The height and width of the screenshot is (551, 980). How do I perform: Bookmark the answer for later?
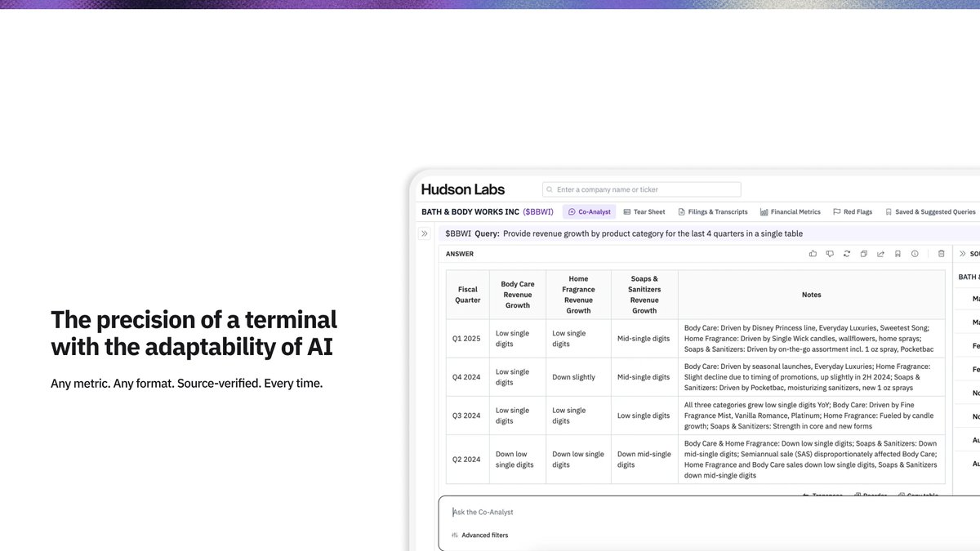[x=897, y=254]
